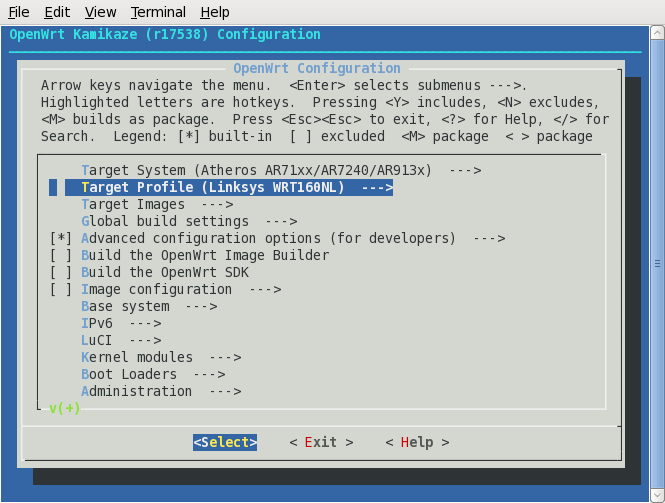Open the Help menu in menu bar
665x503 pixels.
click(x=215, y=12)
